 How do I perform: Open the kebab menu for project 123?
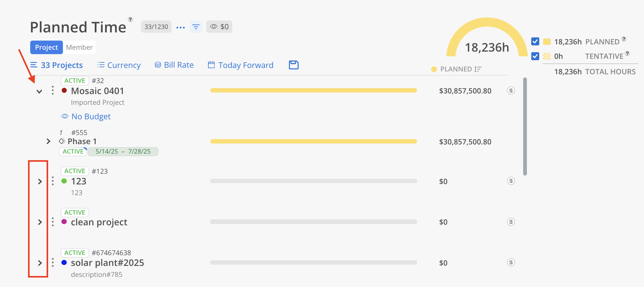point(53,181)
